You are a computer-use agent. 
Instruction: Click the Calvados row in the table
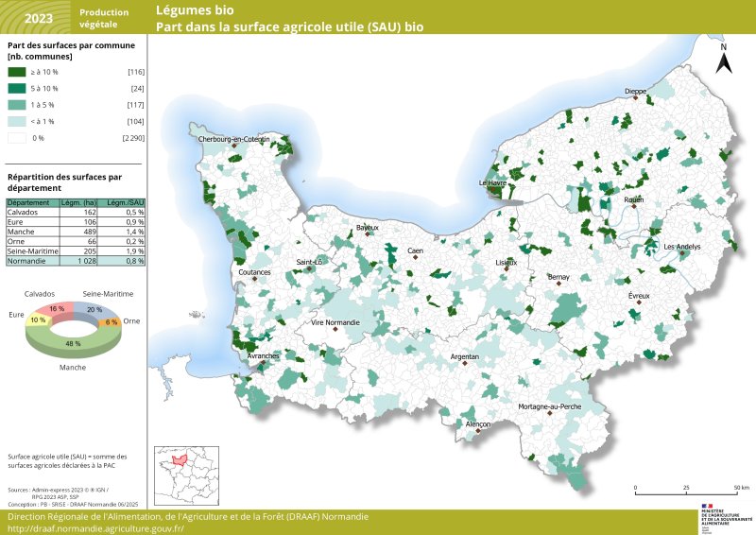pyautogui.click(x=76, y=213)
